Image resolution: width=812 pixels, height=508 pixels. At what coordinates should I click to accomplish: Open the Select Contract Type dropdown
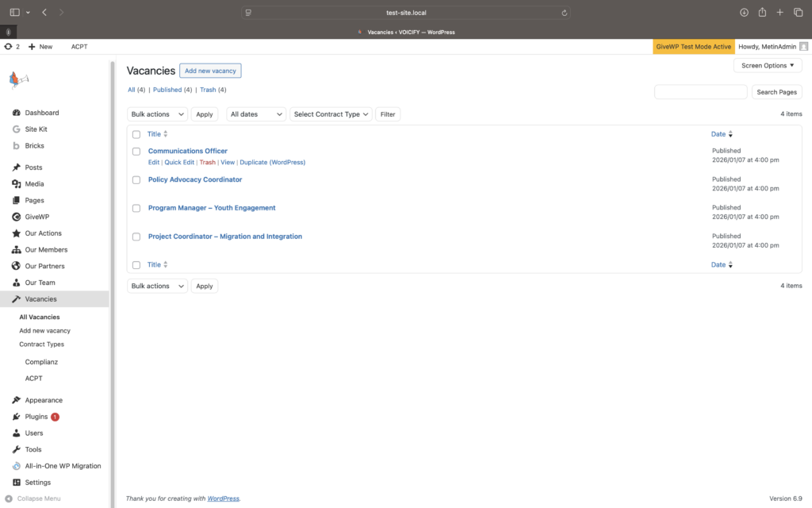331,114
